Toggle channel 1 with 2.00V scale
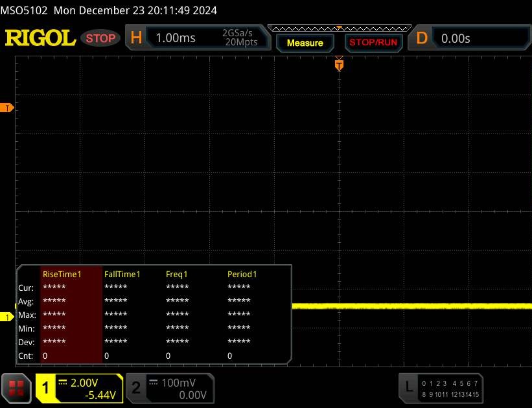 [79, 387]
